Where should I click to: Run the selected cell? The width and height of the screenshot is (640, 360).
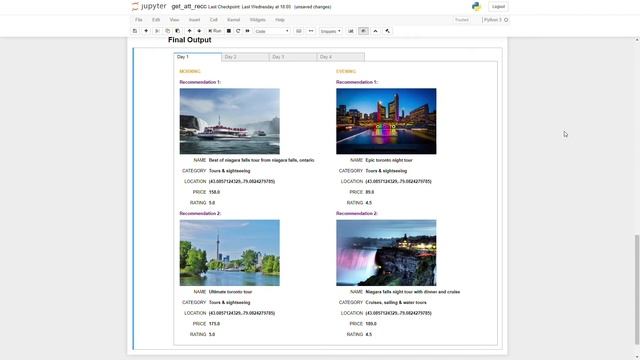point(215,31)
